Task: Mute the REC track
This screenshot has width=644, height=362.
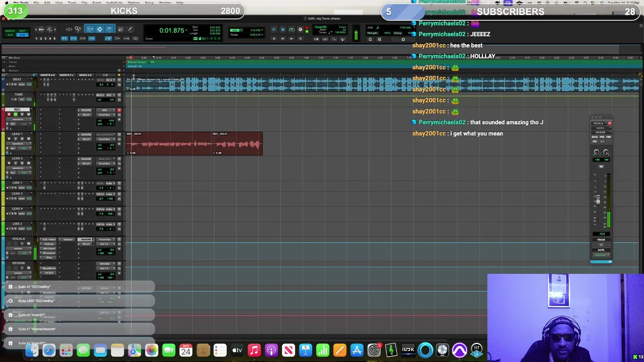Action: pyautogui.click(x=29, y=115)
